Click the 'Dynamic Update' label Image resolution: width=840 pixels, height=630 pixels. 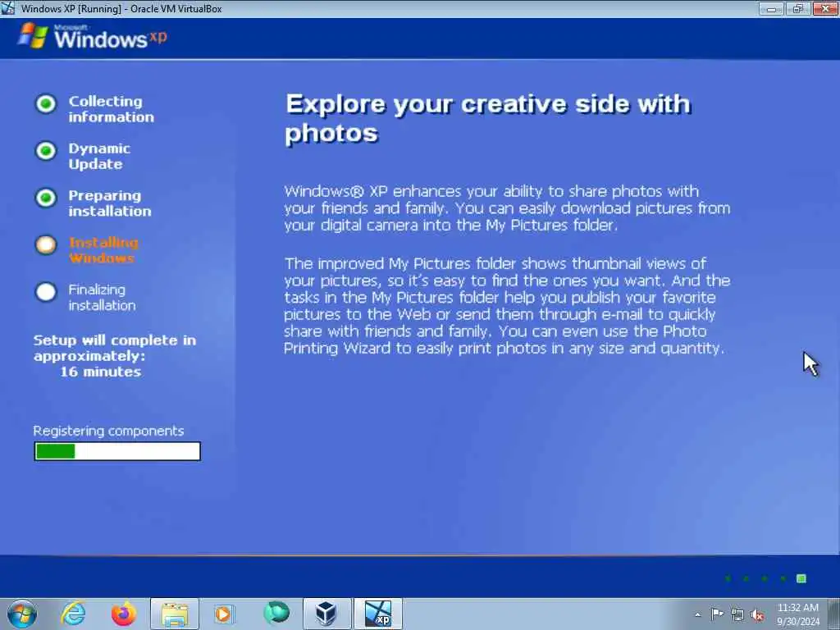tap(99, 157)
